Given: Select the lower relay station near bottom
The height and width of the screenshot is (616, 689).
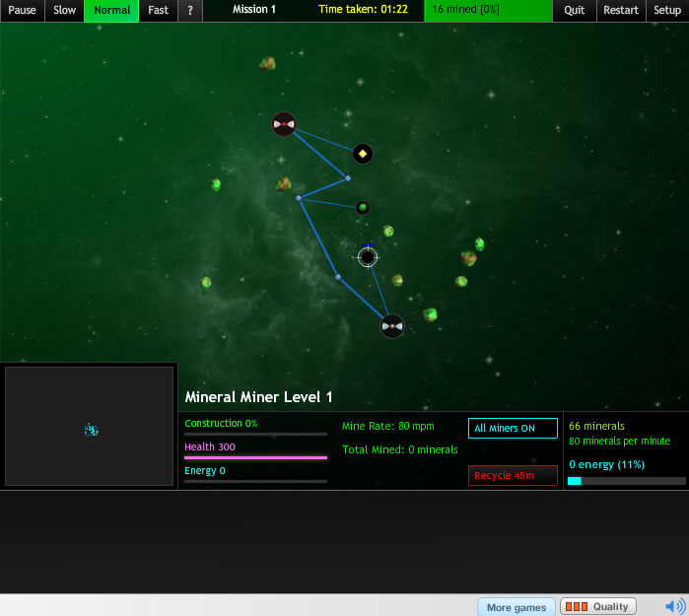Looking at the screenshot, I should pyautogui.click(x=392, y=326).
